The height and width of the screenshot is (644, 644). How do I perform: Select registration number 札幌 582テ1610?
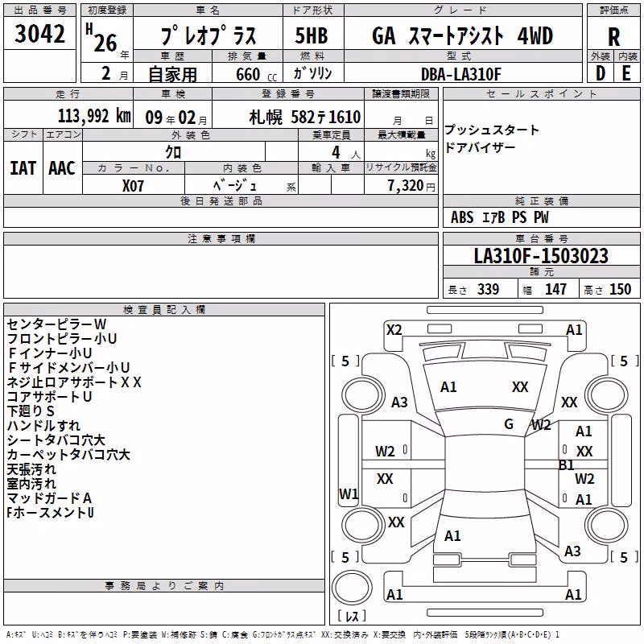pos(305,118)
